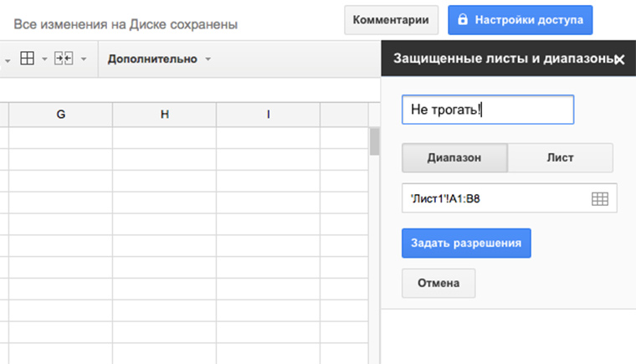Screen dimensions: 636x364
Task: Open the Дополнительно dropdown menu
Action: 159,59
